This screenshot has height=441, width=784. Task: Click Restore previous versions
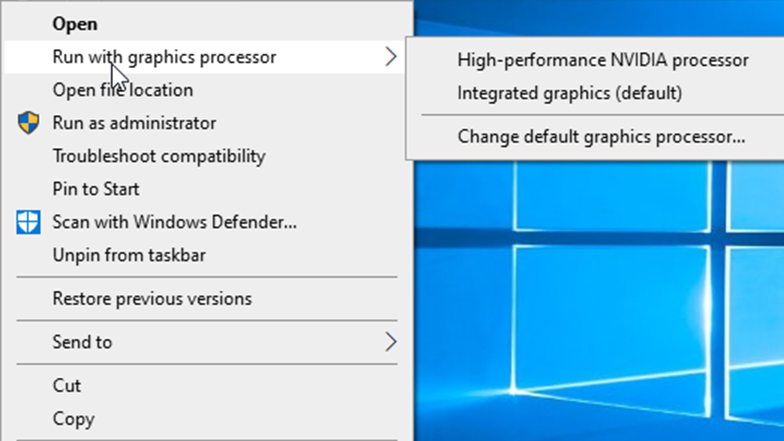tap(152, 298)
